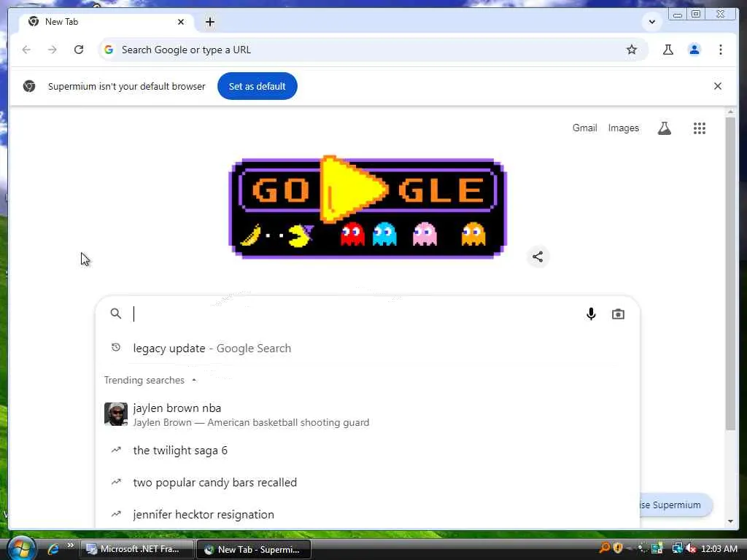Open the Gmail link
747x560 pixels.
pos(584,128)
